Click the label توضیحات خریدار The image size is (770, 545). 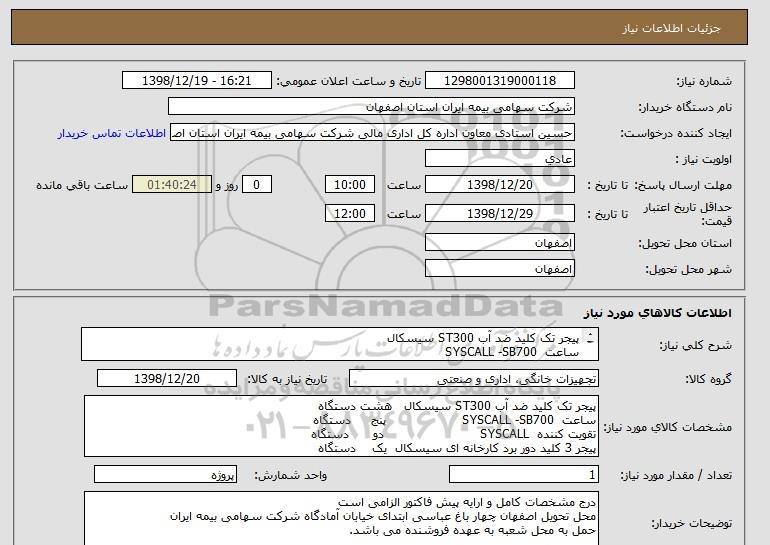point(691,524)
